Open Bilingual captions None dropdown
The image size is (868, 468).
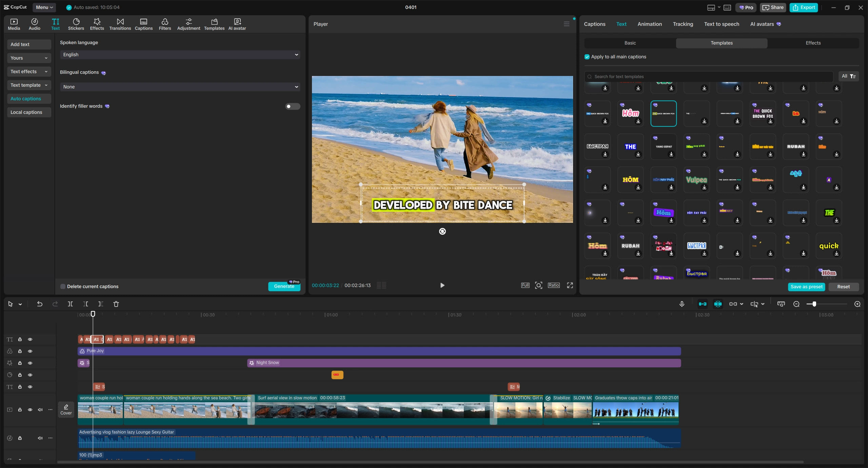[x=180, y=87]
